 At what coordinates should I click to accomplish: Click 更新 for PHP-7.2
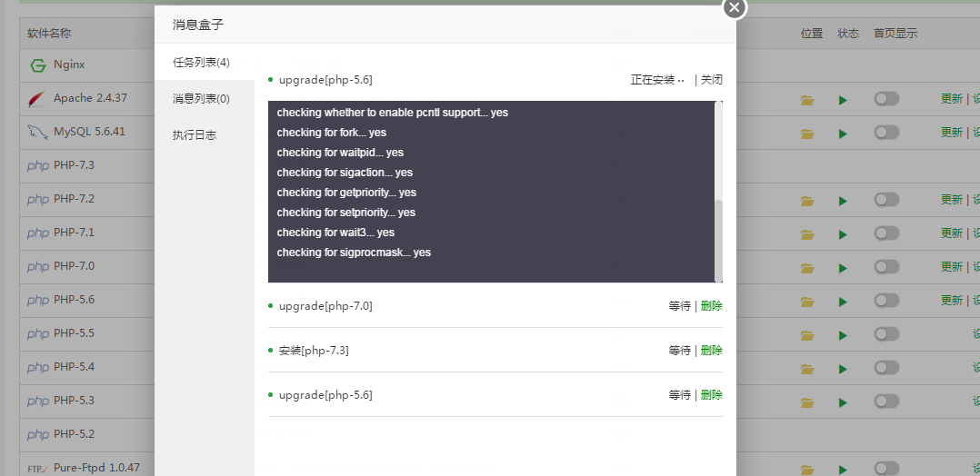tap(952, 200)
